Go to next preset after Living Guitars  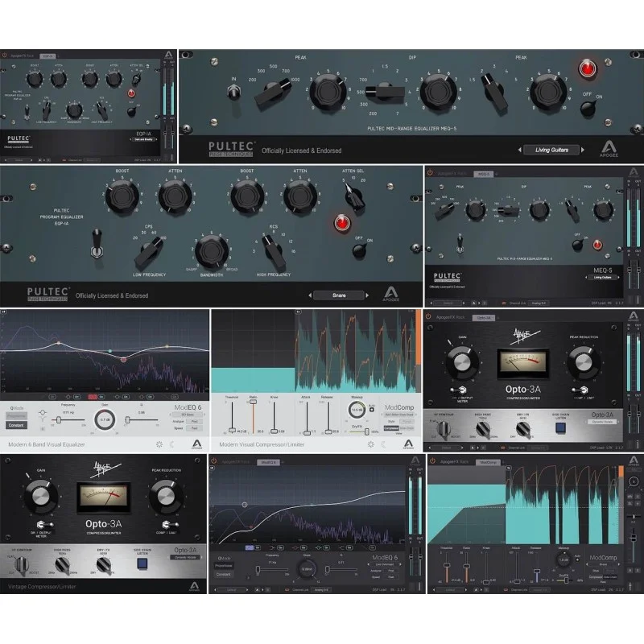coord(583,150)
